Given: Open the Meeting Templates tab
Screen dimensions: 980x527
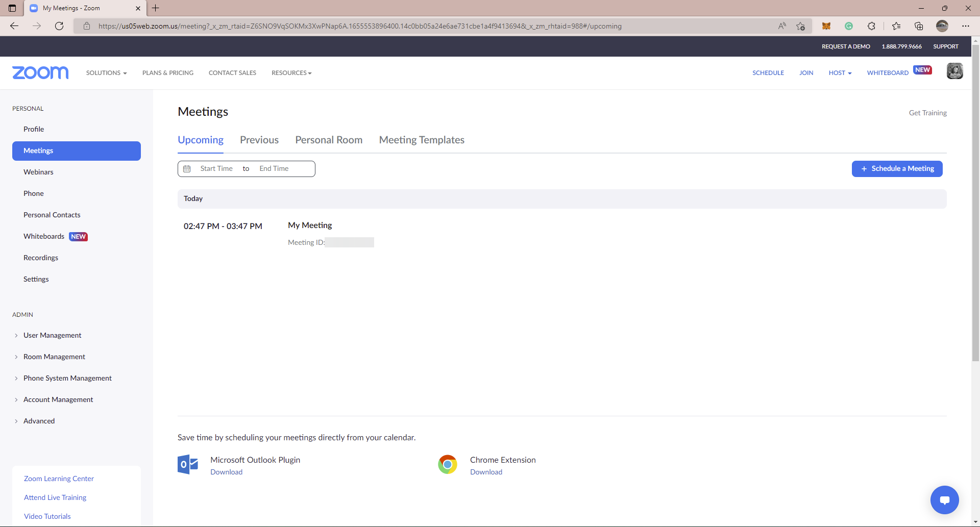Looking at the screenshot, I should [422, 140].
